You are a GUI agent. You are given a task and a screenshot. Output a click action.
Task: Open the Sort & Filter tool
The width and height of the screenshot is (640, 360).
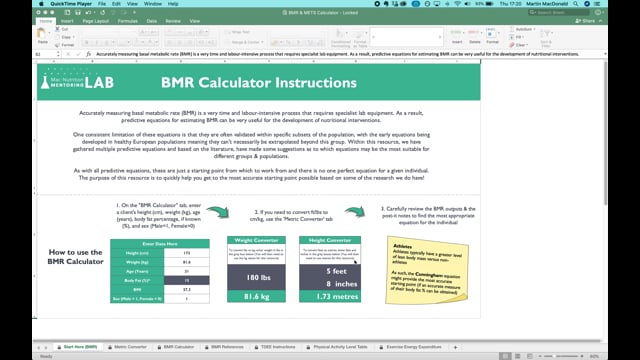[x=546, y=38]
